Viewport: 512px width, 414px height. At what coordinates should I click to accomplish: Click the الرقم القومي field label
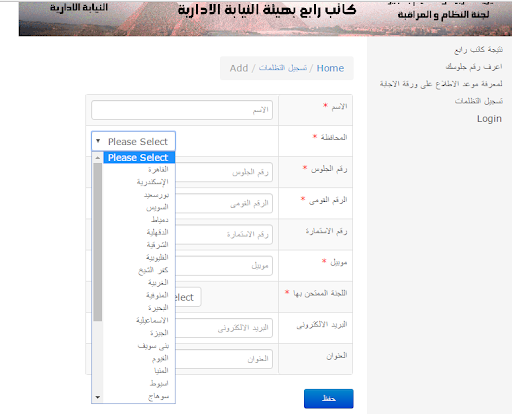pyautogui.click(x=328, y=200)
